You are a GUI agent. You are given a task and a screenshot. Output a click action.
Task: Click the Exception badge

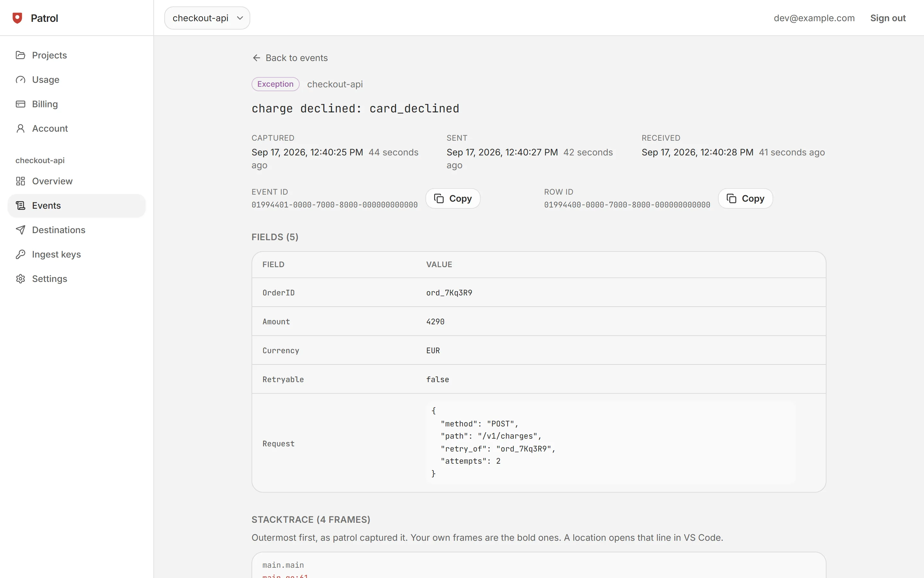[x=275, y=84]
